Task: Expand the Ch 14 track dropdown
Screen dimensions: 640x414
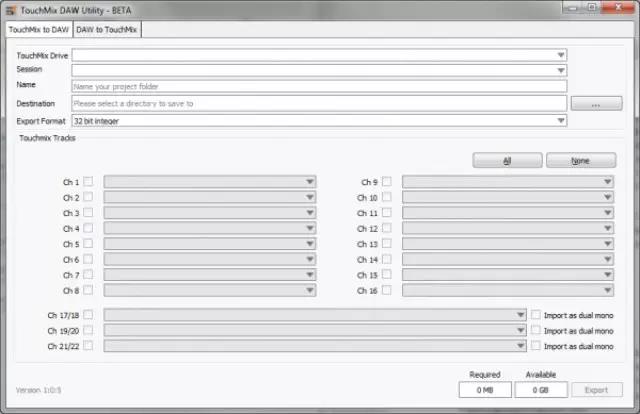Action: tap(508, 259)
